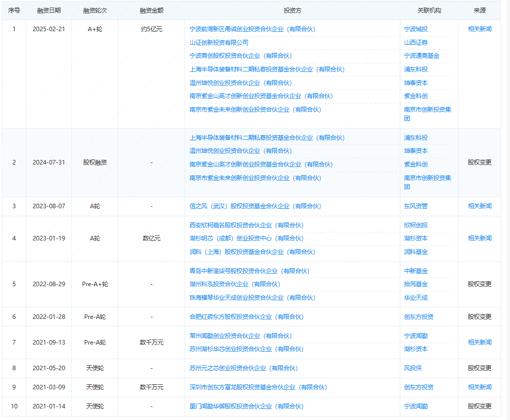Open 南京紫金山英才 investor in 2025-02-21 row
The height and width of the screenshot is (420, 510).
pyautogui.click(x=261, y=96)
